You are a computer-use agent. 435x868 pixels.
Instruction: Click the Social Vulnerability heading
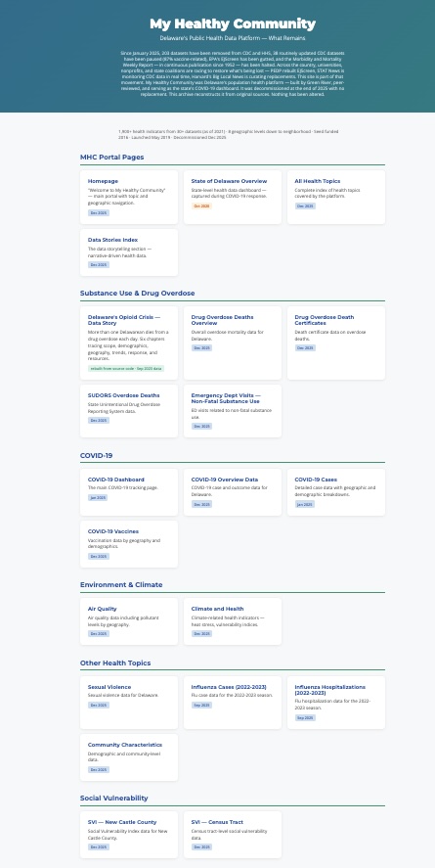click(x=113, y=798)
